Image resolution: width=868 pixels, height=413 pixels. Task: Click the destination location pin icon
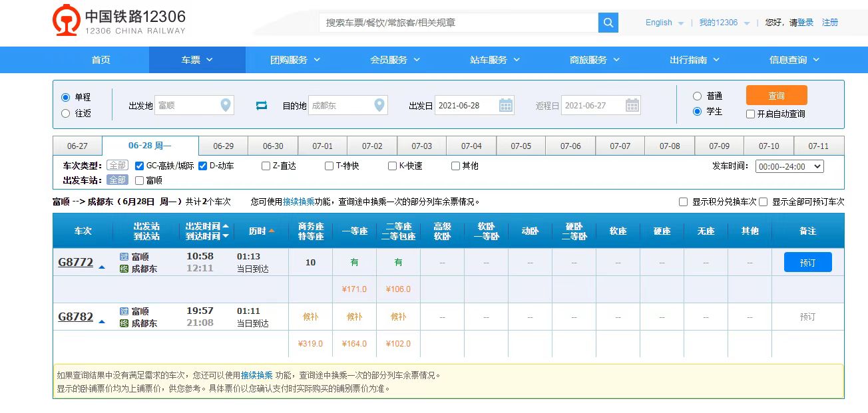click(379, 105)
